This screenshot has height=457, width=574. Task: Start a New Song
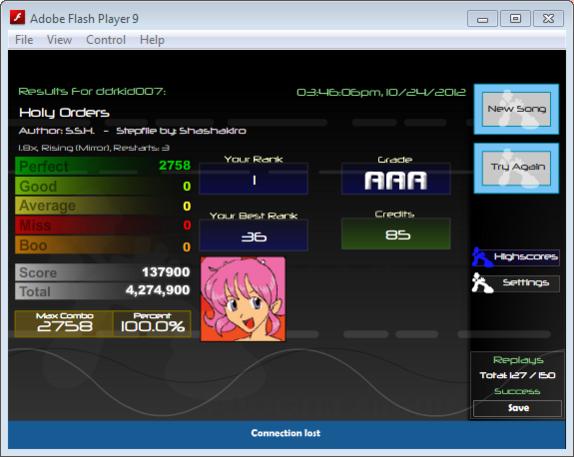(x=516, y=109)
